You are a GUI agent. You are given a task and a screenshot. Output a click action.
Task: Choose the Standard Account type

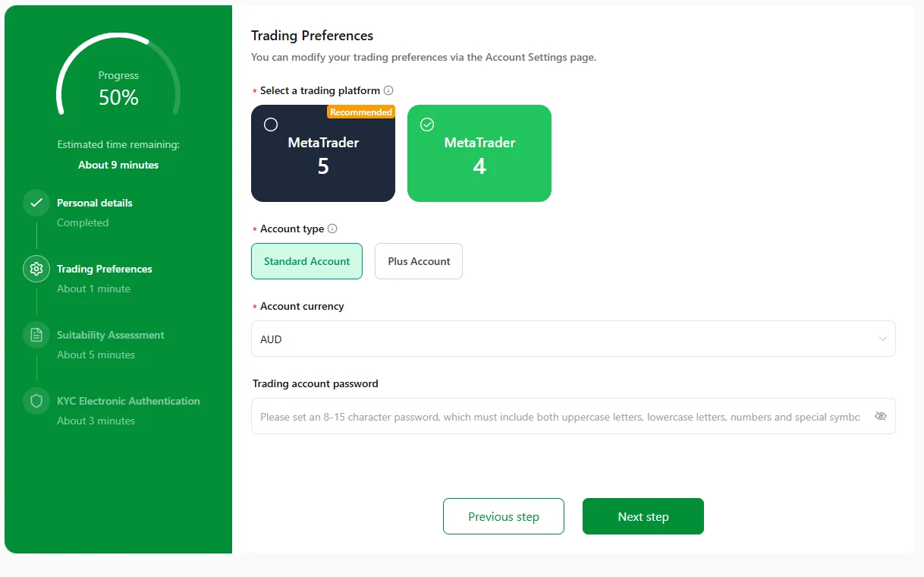(x=306, y=261)
